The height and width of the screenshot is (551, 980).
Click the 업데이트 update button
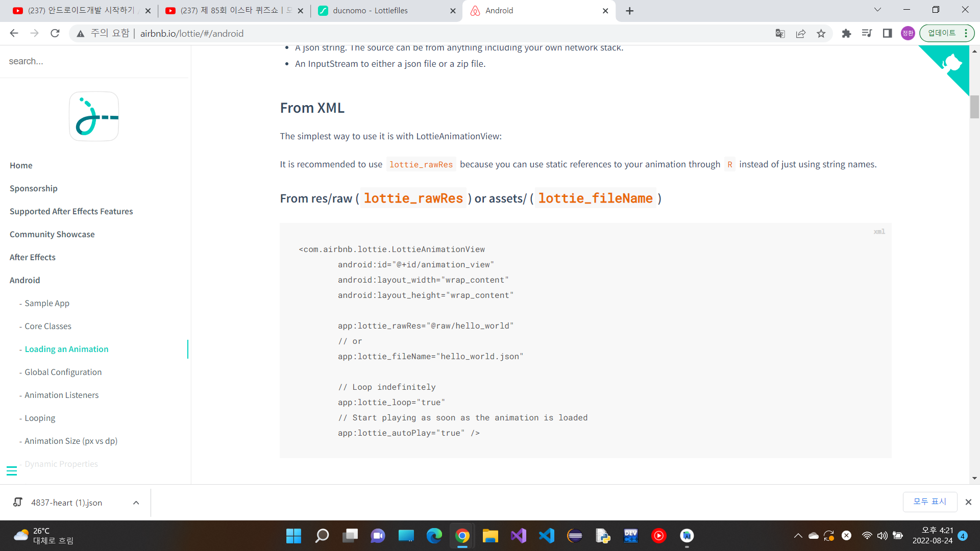point(942,33)
